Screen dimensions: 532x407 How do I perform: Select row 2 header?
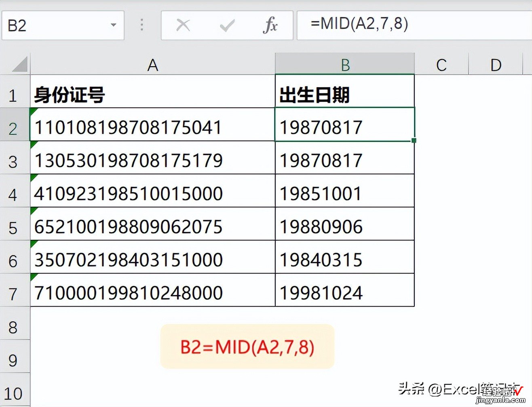(15, 124)
